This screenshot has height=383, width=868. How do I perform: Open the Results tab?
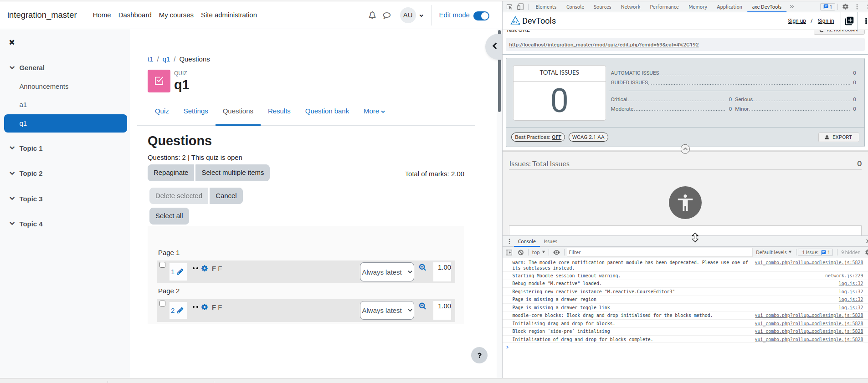tap(279, 111)
